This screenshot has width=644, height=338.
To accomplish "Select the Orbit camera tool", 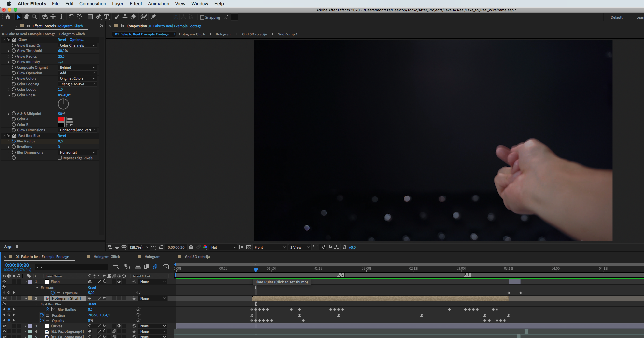I will pyautogui.click(x=45, y=17).
